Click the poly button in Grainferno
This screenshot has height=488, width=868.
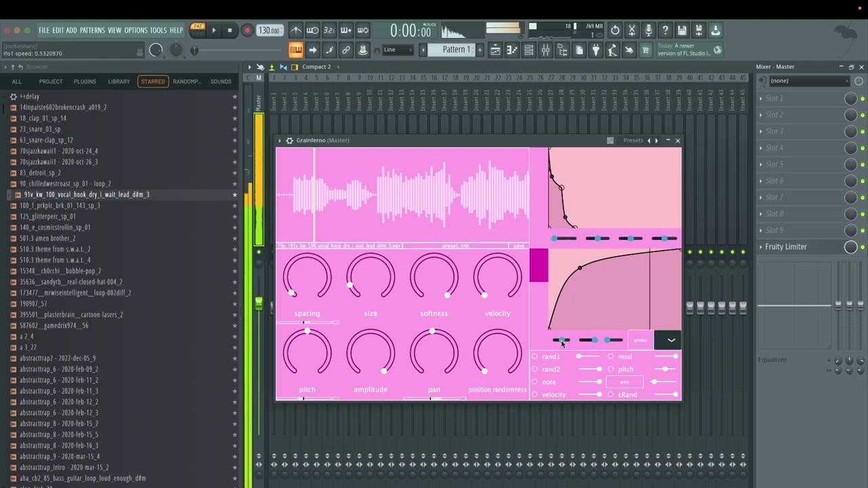pyautogui.click(x=625, y=382)
